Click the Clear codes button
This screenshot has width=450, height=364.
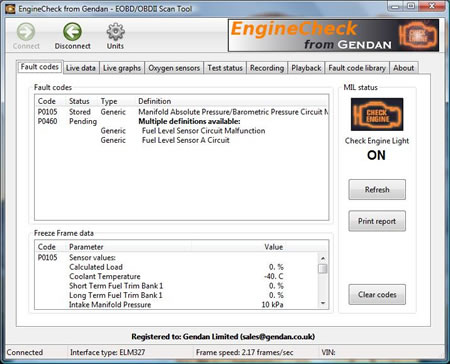pos(377,295)
